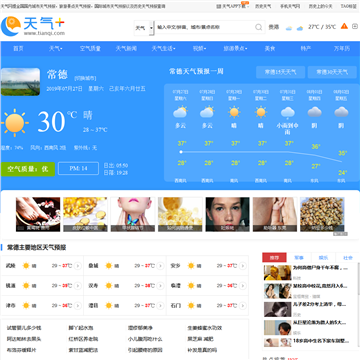Open the 空气质量 nav item
Viewport: 360px width, 360px height.
click(90, 49)
